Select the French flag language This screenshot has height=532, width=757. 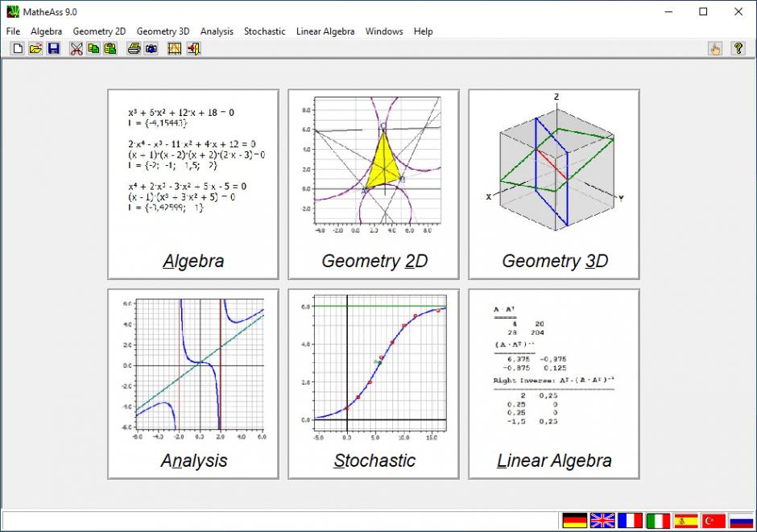point(631,521)
